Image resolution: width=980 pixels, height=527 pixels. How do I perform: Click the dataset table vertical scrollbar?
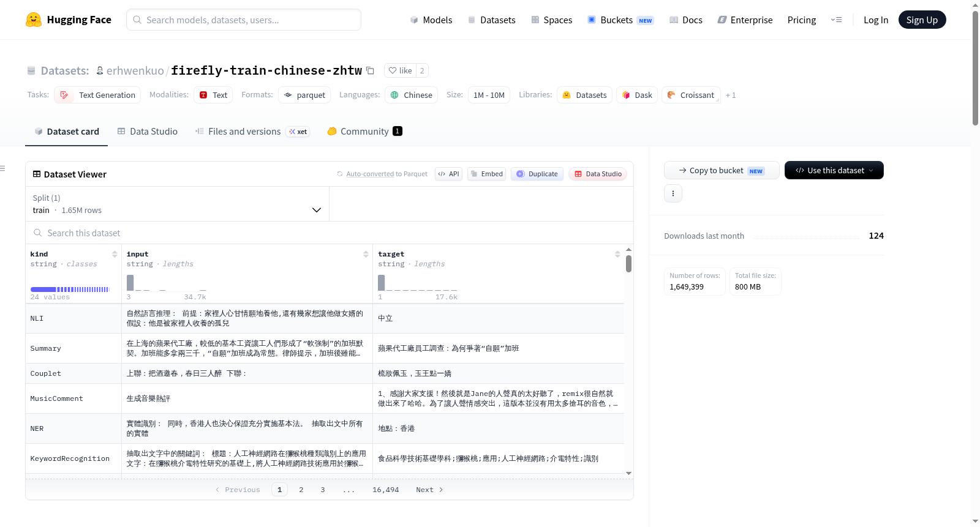(628, 263)
